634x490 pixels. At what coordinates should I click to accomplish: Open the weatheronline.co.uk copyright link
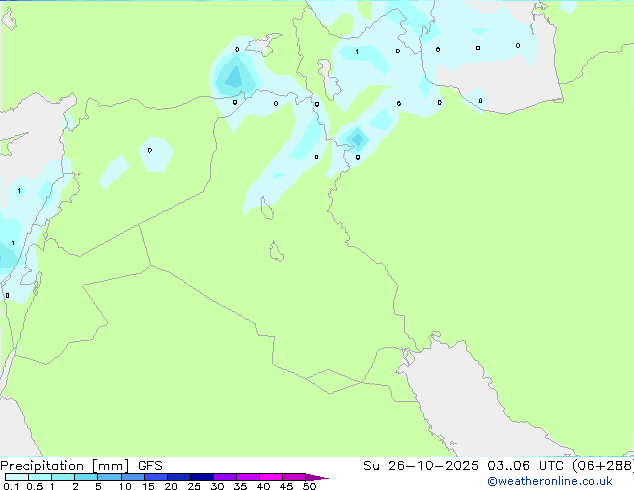[x=550, y=481]
